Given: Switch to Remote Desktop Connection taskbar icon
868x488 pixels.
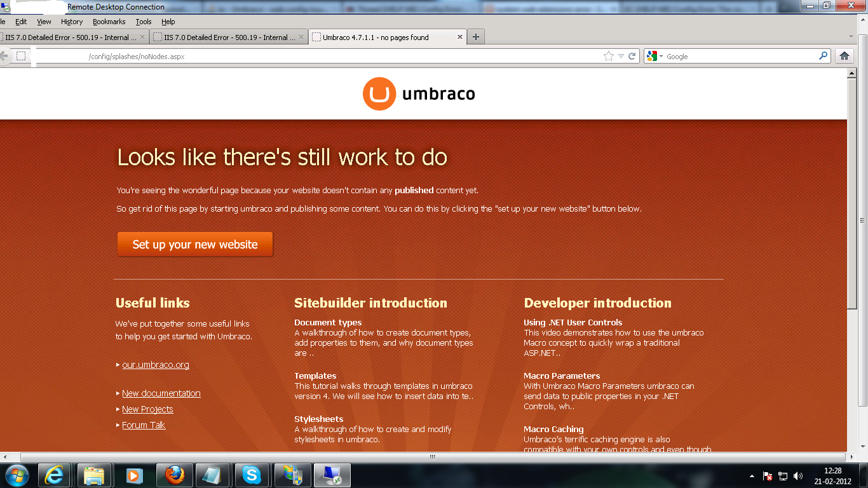Looking at the screenshot, I should 332,475.
